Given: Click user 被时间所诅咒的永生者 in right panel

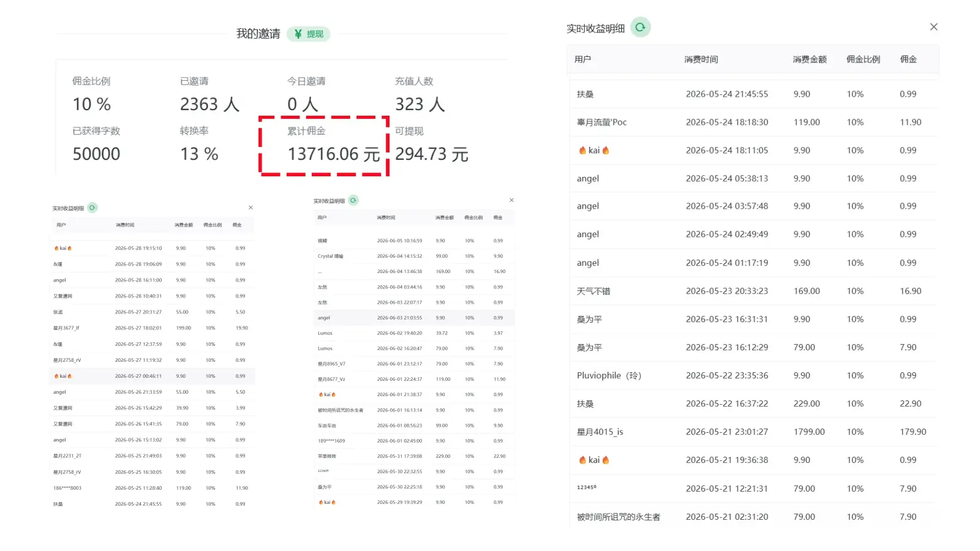Looking at the screenshot, I should tap(619, 517).
